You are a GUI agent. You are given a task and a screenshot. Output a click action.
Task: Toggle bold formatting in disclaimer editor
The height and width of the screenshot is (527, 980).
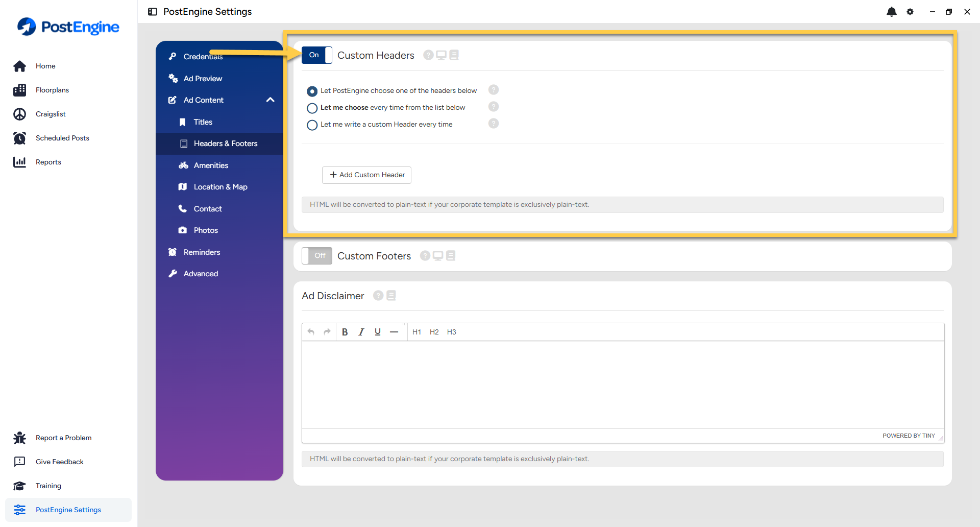click(x=345, y=332)
